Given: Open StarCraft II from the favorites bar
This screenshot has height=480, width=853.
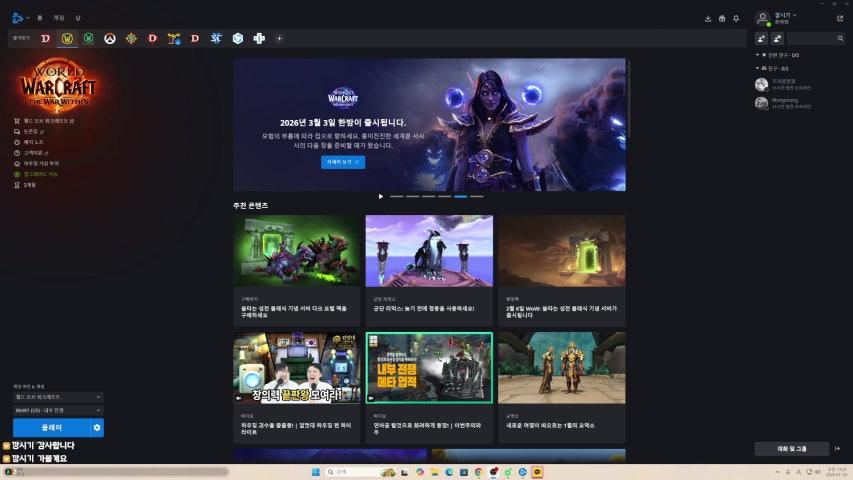Looking at the screenshot, I should click(216, 38).
